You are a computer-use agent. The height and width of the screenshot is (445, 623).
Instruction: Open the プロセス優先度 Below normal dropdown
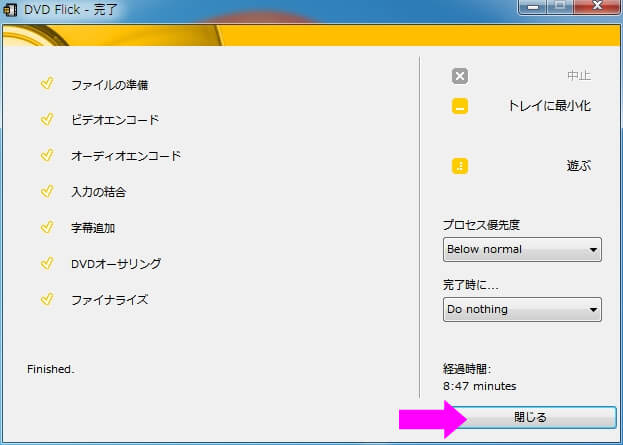click(x=522, y=250)
